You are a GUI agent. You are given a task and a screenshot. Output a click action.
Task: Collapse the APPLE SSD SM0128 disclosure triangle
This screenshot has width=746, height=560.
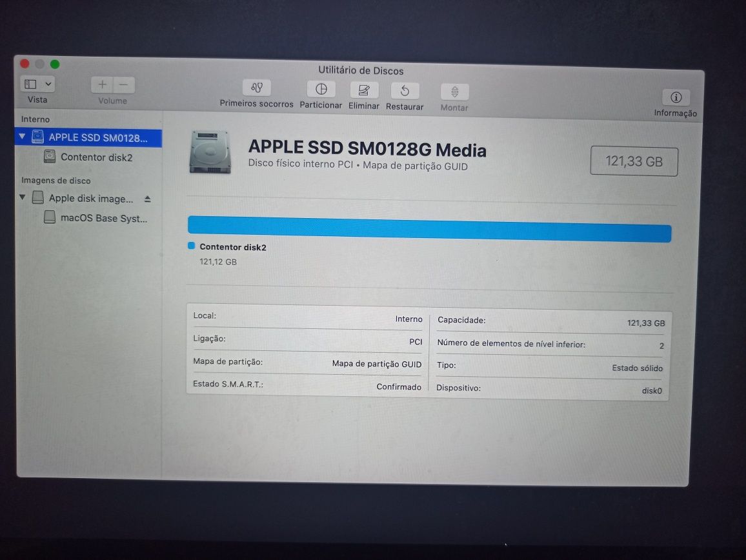coord(22,137)
